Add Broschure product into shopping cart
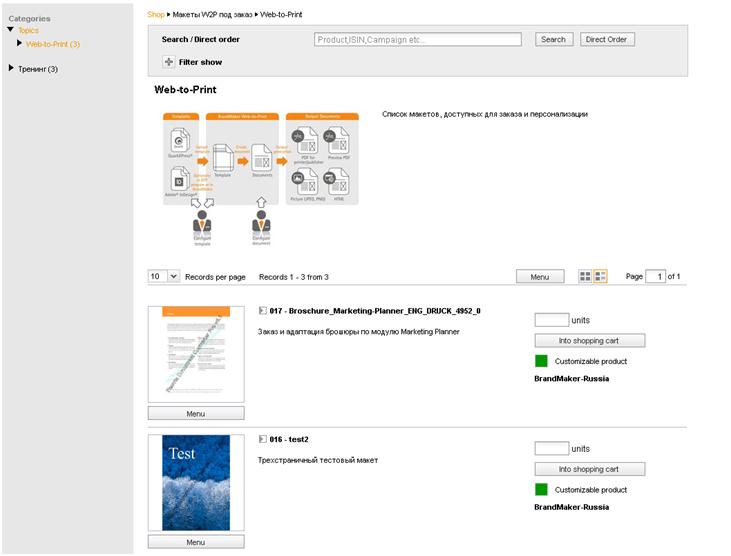 pyautogui.click(x=590, y=341)
